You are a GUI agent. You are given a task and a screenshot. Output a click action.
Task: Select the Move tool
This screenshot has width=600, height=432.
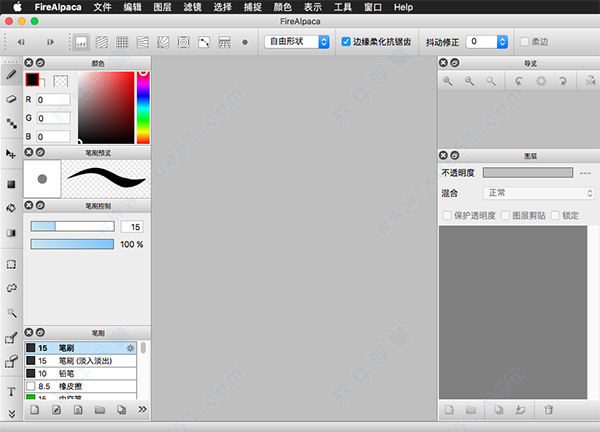coord(11,154)
